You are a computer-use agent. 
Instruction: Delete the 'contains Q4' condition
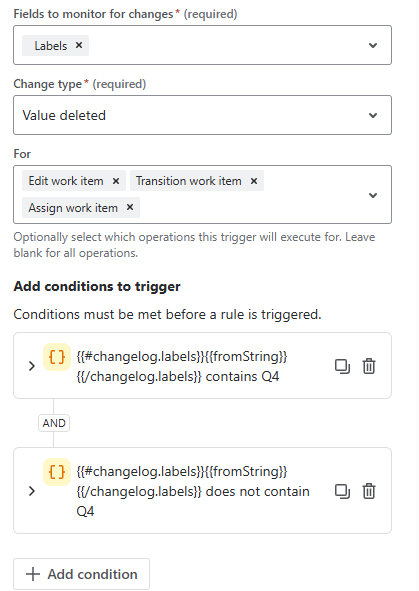[x=369, y=366]
